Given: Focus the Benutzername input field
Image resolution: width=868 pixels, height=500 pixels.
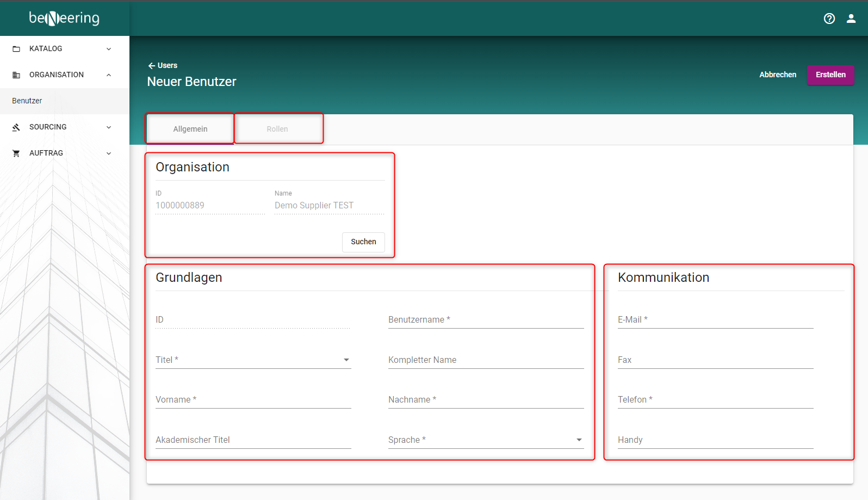Looking at the screenshot, I should (x=486, y=320).
